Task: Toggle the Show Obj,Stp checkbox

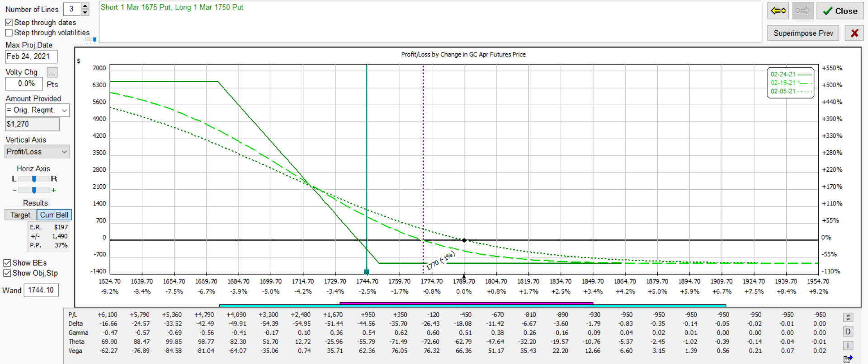Action: coord(7,273)
